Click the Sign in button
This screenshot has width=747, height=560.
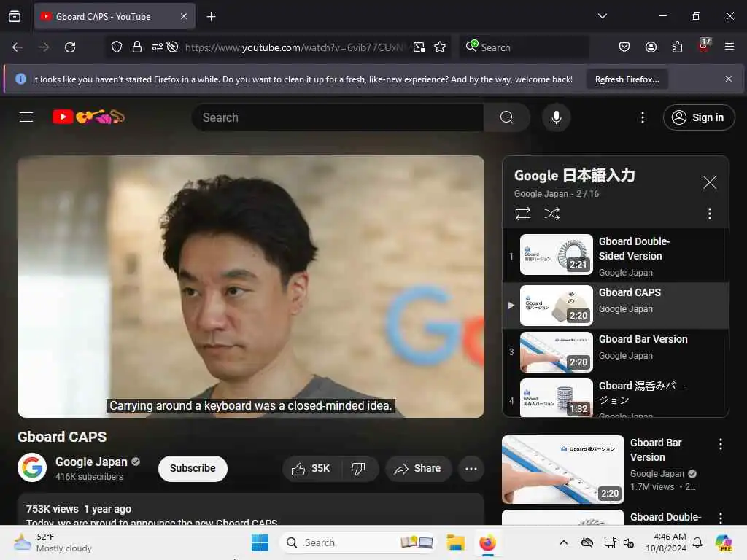(x=698, y=117)
